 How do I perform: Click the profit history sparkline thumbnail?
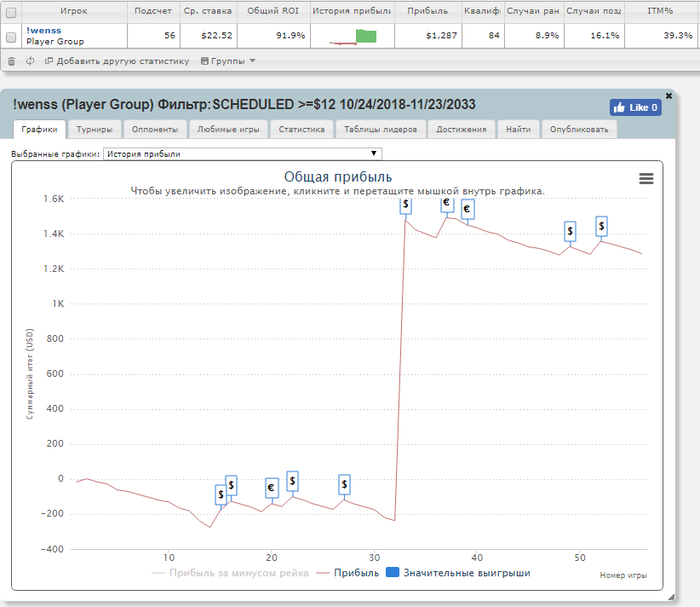pos(353,36)
